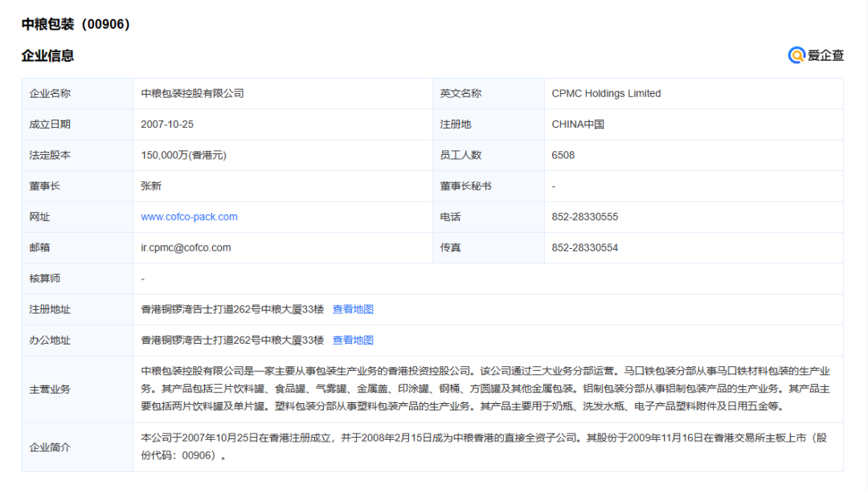The image size is (868, 489).
Task: Select English name CPMC Holdings Limited
Action: 606,93
